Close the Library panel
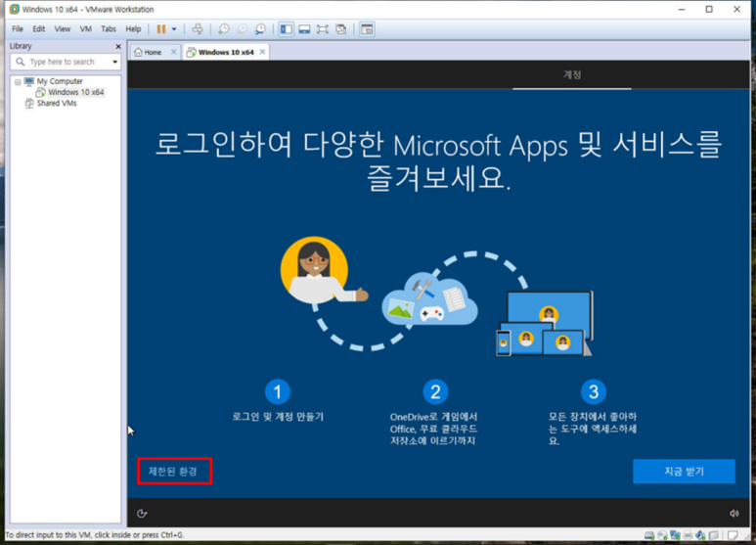The width and height of the screenshot is (756, 545). pos(118,46)
